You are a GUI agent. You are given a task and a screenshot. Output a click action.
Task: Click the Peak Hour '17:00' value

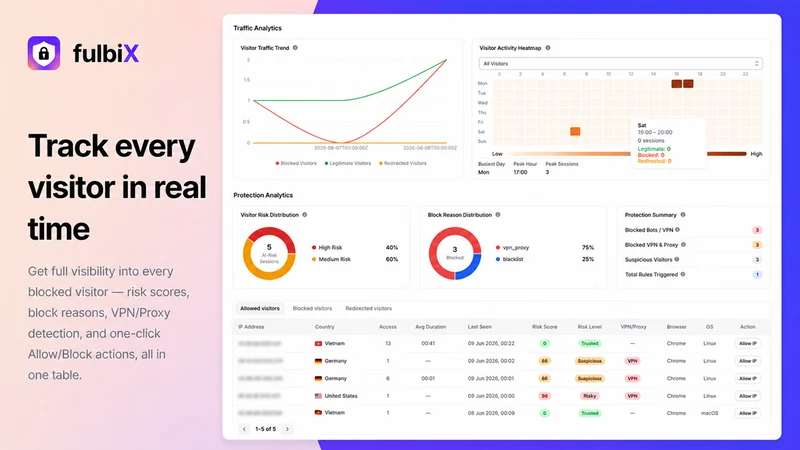pos(520,172)
